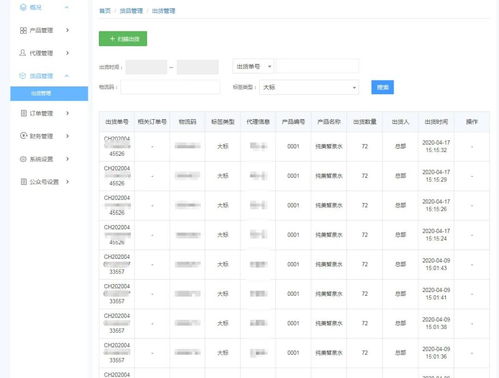The height and width of the screenshot is (378, 499).
Task: Open the 订单管理 sidebar menu label
Action: [41, 113]
